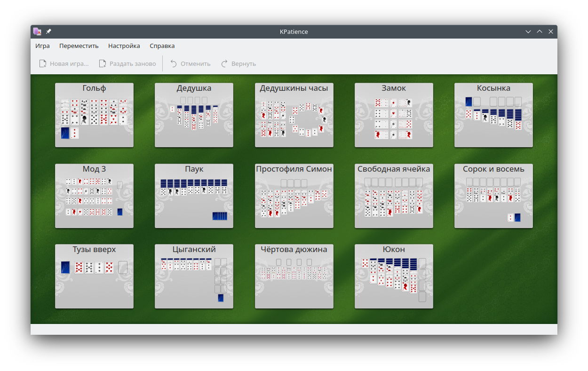Click the Новая игра toolbar icon

pos(43,63)
